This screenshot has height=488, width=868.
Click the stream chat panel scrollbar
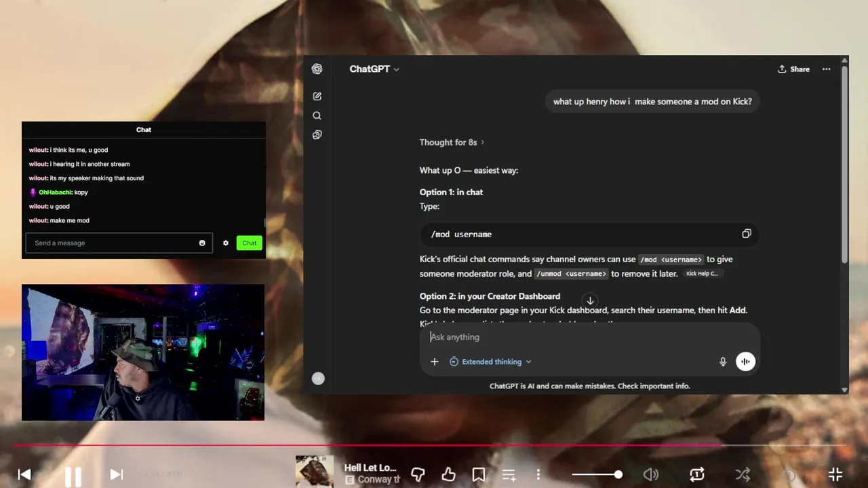pos(264,224)
